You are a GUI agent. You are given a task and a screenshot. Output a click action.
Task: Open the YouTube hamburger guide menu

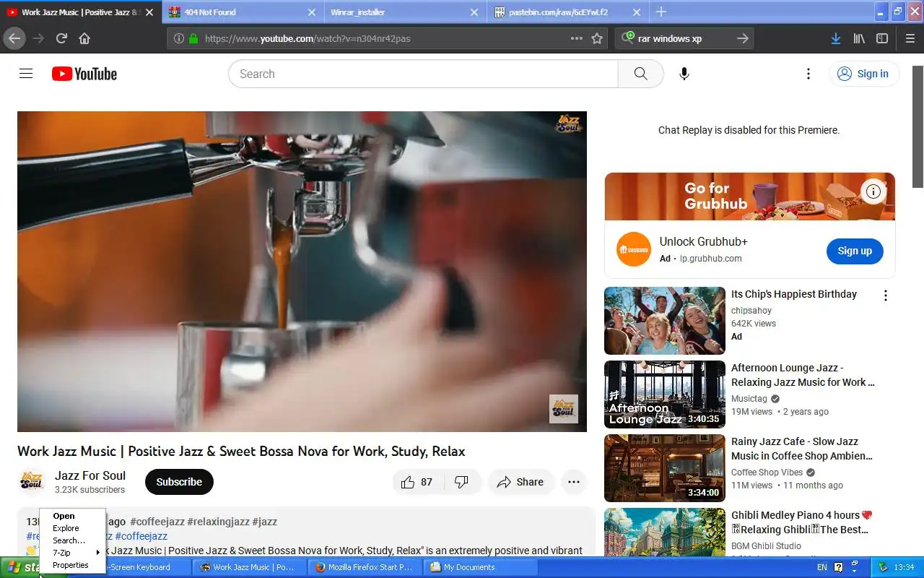point(26,74)
